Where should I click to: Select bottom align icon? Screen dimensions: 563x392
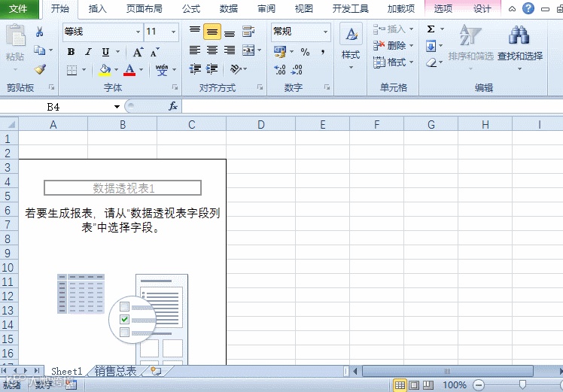pyautogui.click(x=230, y=32)
